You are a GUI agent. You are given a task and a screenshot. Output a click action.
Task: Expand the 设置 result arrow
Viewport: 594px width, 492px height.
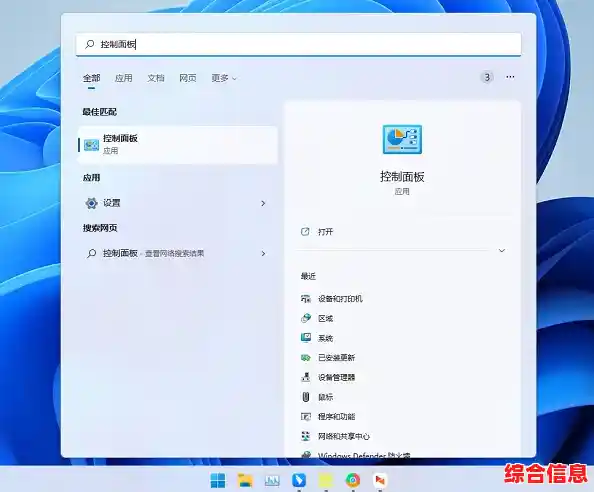click(x=263, y=203)
